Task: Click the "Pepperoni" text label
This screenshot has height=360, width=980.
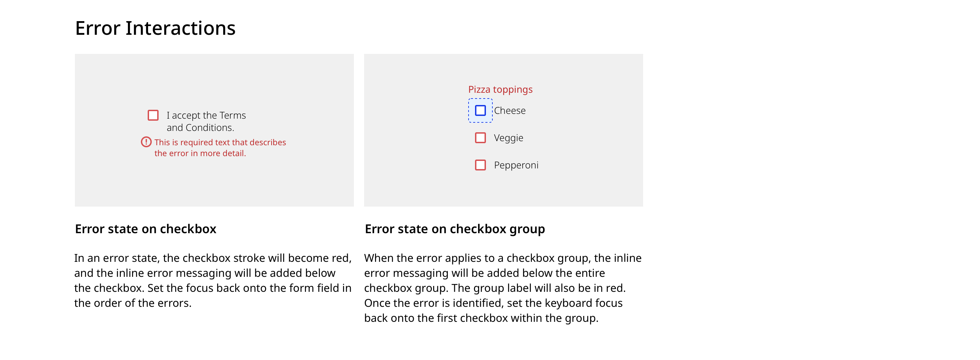Action: coord(516,165)
